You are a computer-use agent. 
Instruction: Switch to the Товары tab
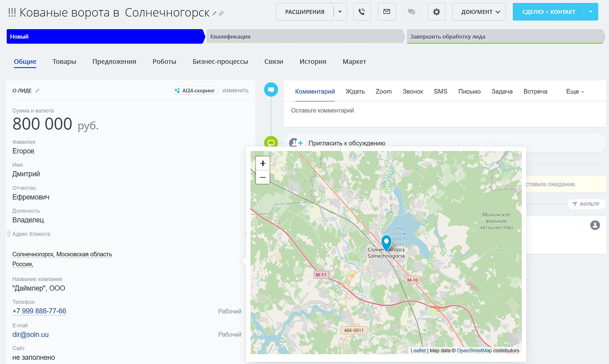(64, 61)
